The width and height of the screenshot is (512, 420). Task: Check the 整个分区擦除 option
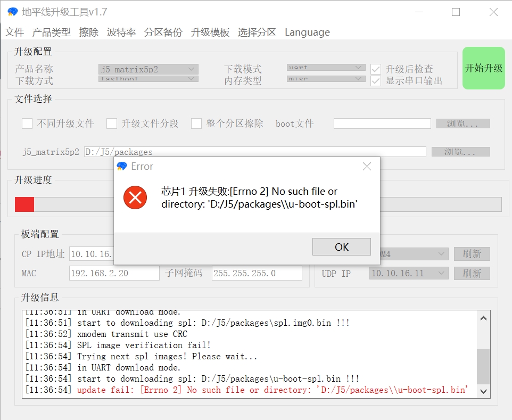(196, 123)
